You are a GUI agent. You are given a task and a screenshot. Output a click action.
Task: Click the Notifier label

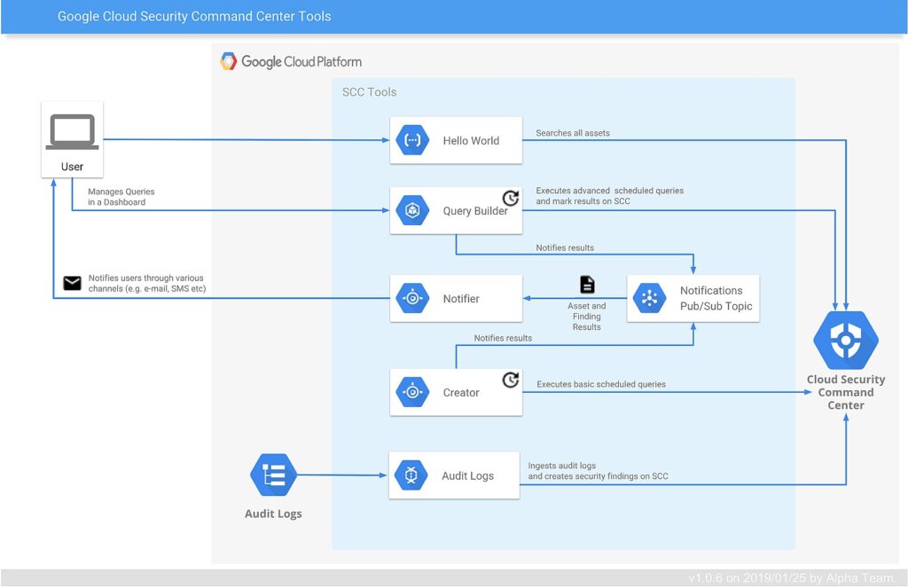[x=461, y=299]
